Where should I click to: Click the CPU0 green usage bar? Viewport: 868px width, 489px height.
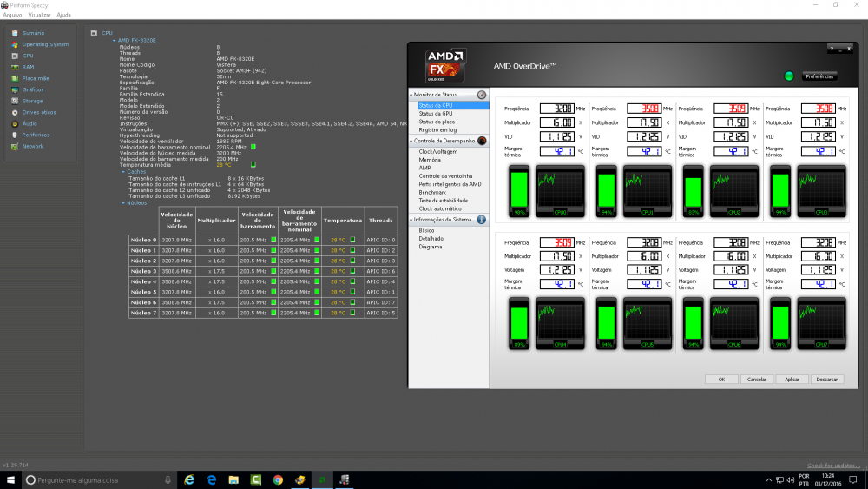[x=520, y=191]
